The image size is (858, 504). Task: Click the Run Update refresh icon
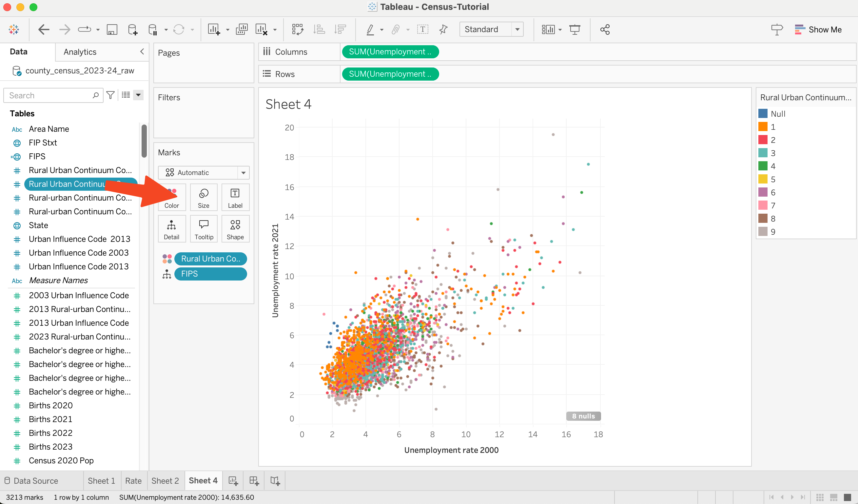pyautogui.click(x=179, y=29)
